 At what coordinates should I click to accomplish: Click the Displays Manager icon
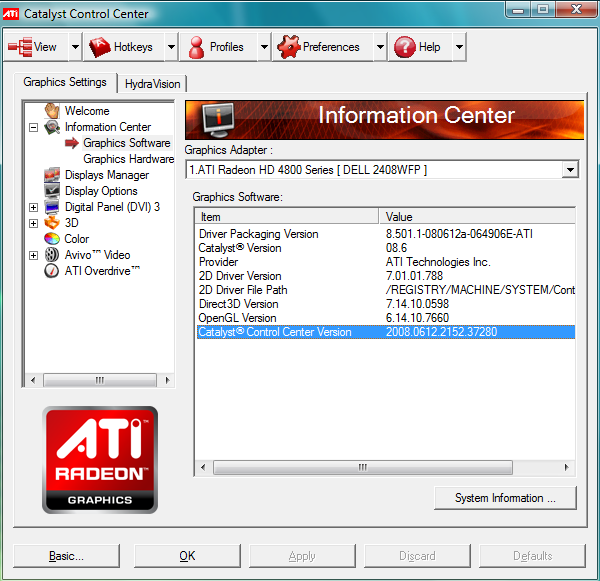click(x=52, y=175)
